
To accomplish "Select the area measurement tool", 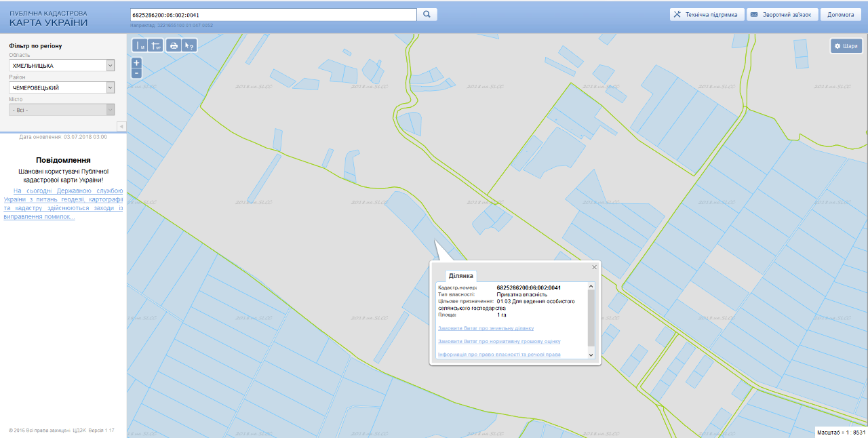I will point(155,45).
